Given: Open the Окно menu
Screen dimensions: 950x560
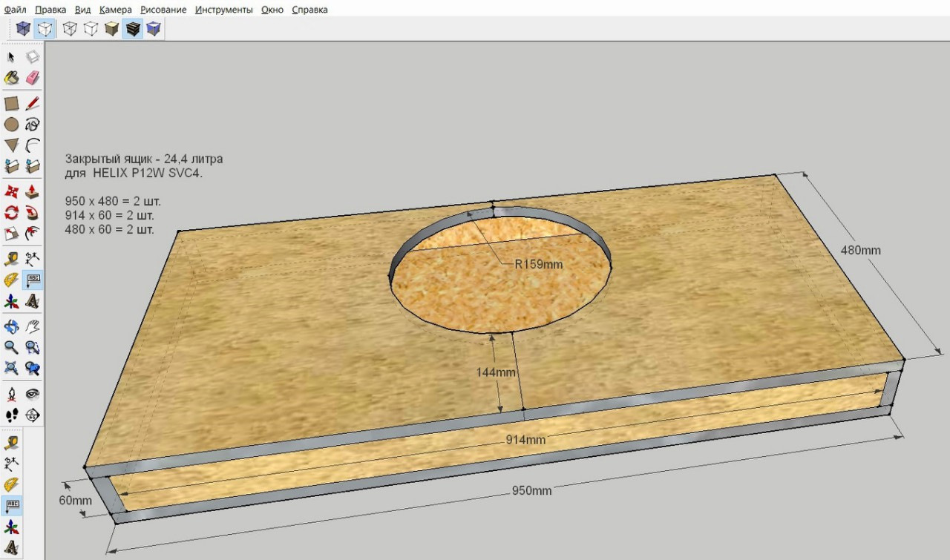Looking at the screenshot, I should coord(272,10).
